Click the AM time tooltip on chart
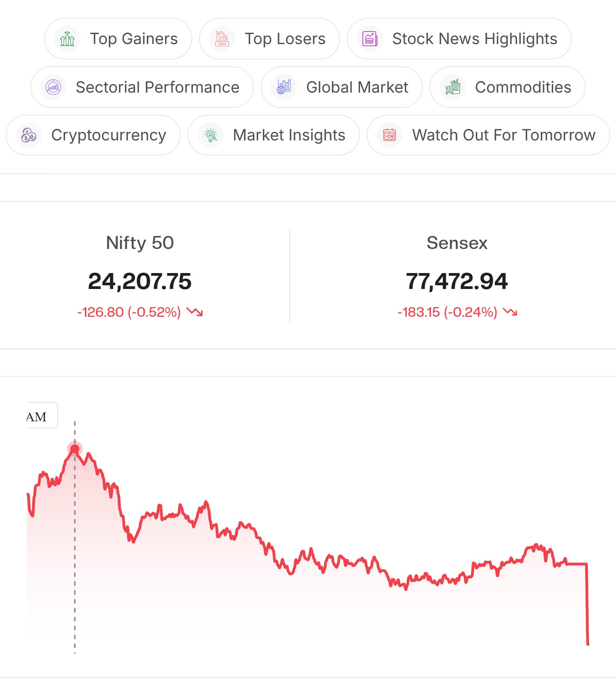The width and height of the screenshot is (616, 678). coord(42,415)
